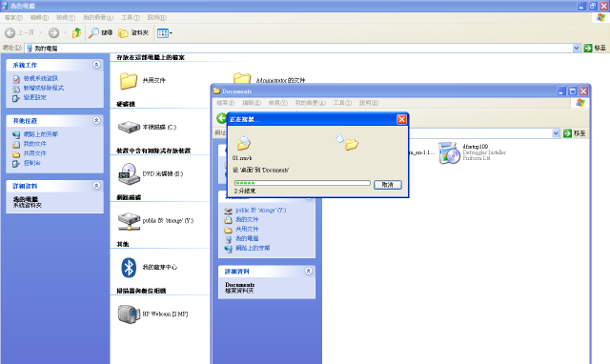Screen dimensions: 610x364
Task: Go up one folder level in My Computer
Action: 76,33
